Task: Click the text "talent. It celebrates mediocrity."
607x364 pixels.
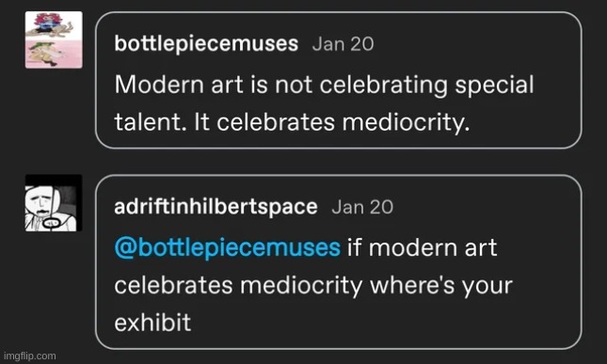Action: [292, 122]
